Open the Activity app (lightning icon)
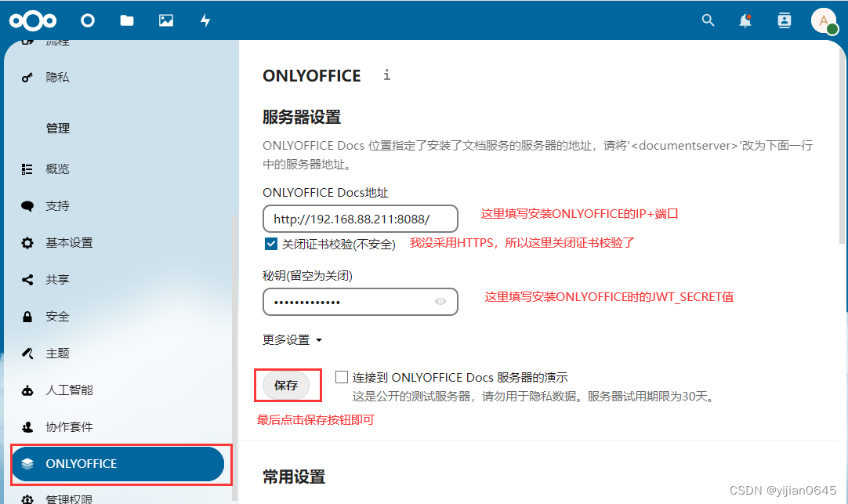Viewport: 848px width, 504px height. pos(205,20)
